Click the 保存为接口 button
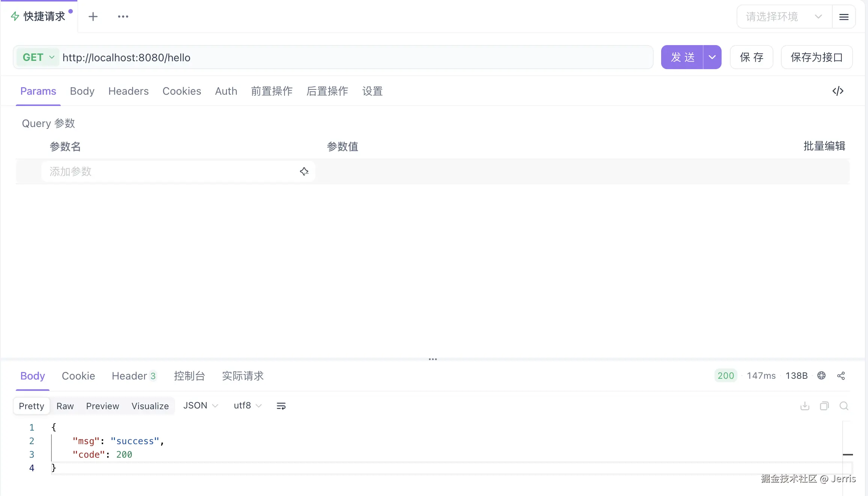The height and width of the screenshot is (496, 868). tap(816, 57)
